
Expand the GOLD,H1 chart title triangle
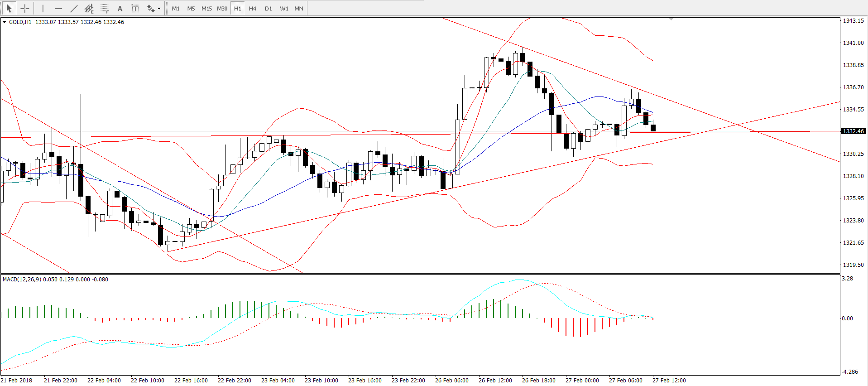[4, 22]
